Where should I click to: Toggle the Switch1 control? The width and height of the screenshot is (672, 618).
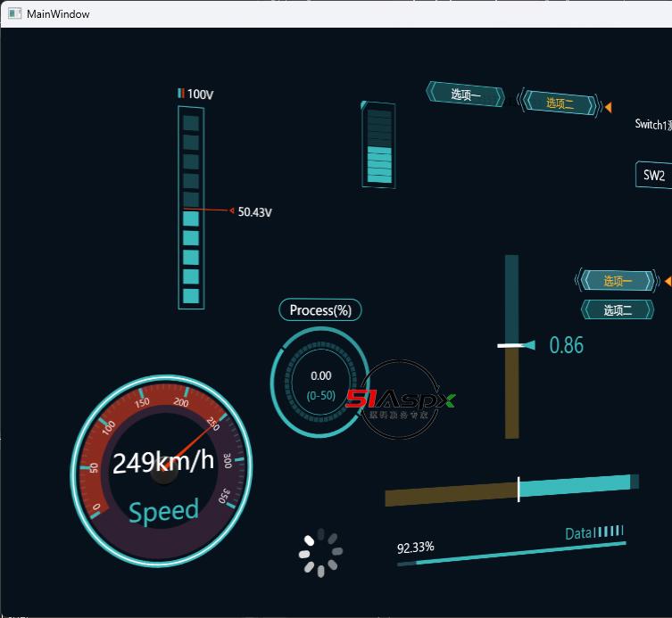tap(652, 124)
